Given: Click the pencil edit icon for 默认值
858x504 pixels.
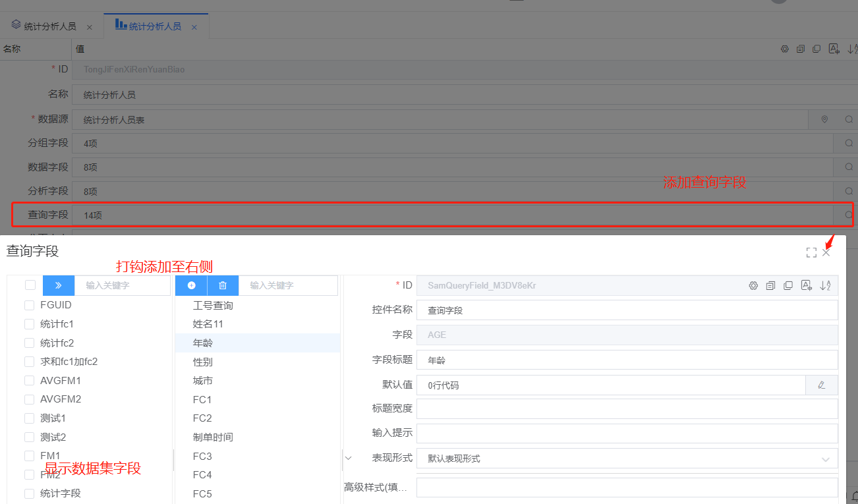Looking at the screenshot, I should click(x=821, y=385).
